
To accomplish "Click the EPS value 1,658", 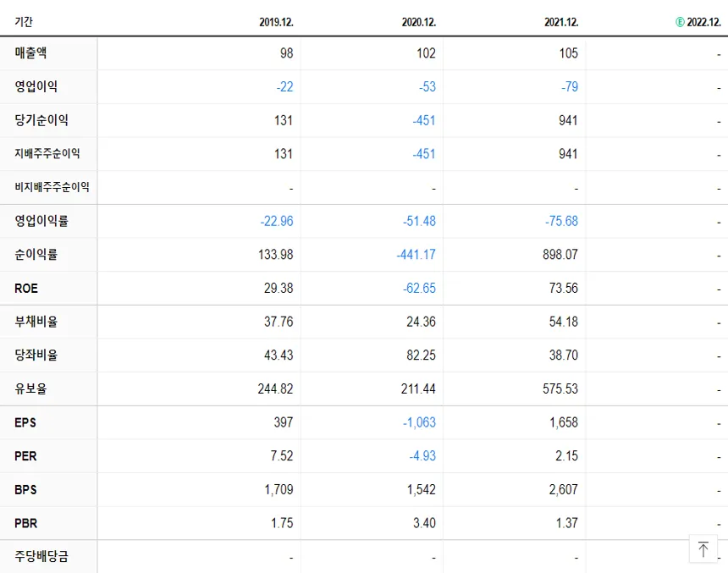I will coord(564,422).
